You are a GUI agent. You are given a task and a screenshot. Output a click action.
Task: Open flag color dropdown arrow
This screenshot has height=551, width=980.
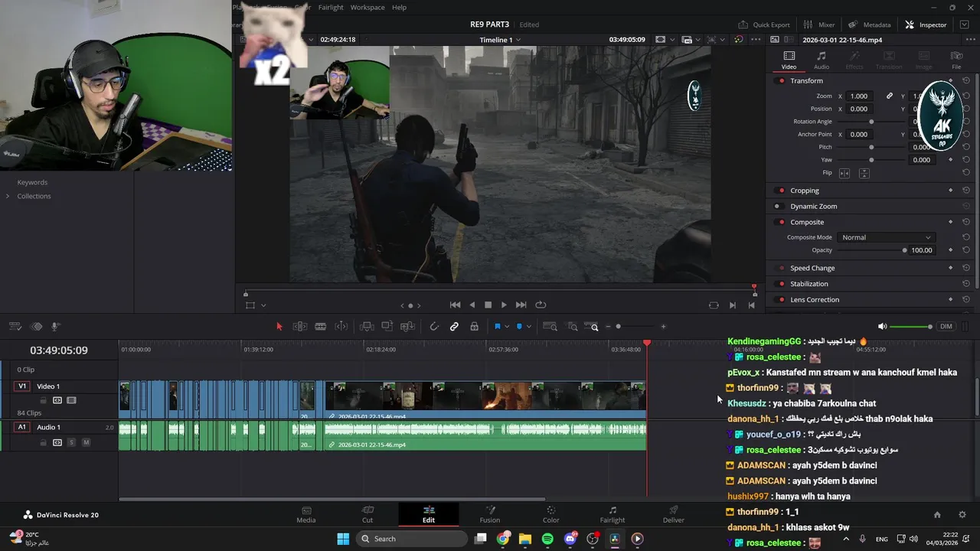(x=506, y=328)
